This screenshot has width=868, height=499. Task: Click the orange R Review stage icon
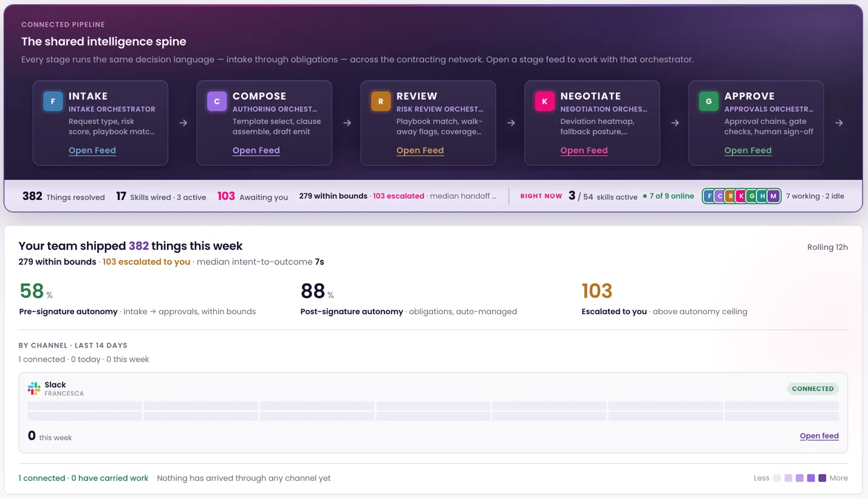pyautogui.click(x=381, y=102)
